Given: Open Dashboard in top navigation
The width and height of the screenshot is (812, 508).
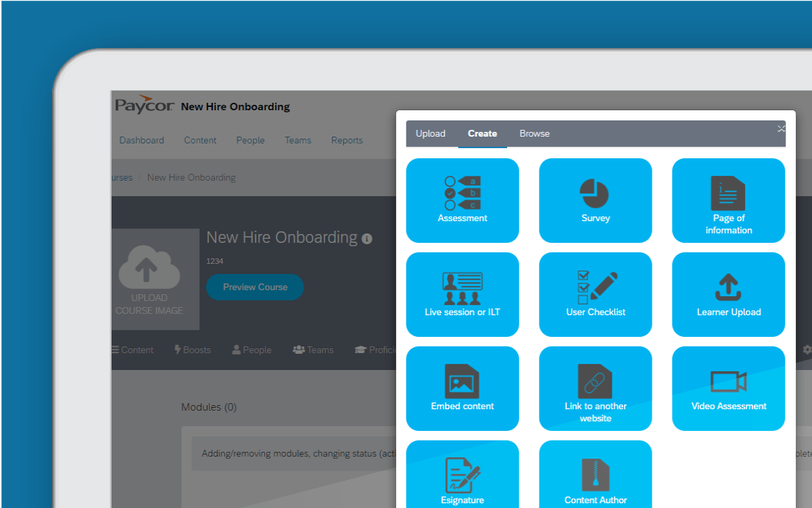Looking at the screenshot, I should pos(141,140).
